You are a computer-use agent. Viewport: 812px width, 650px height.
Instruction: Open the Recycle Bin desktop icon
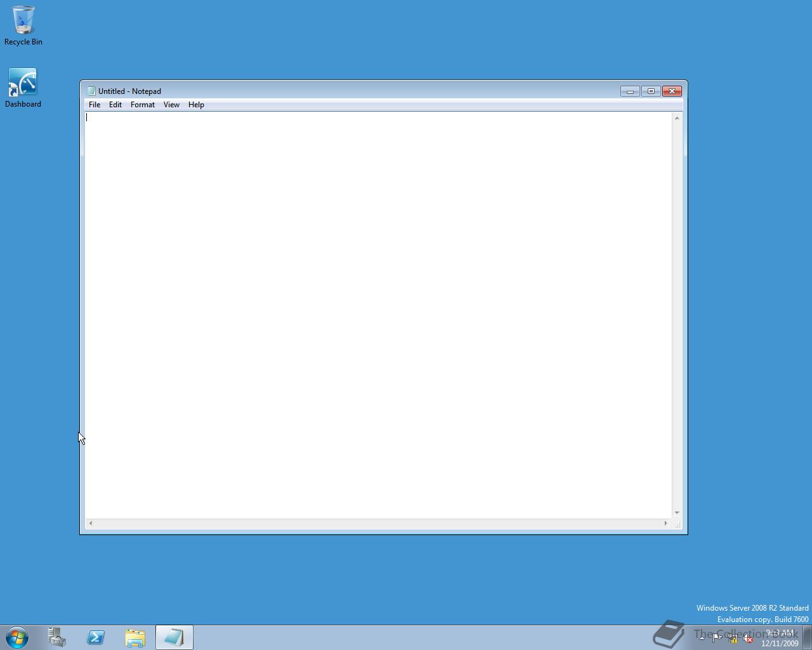[x=23, y=25]
